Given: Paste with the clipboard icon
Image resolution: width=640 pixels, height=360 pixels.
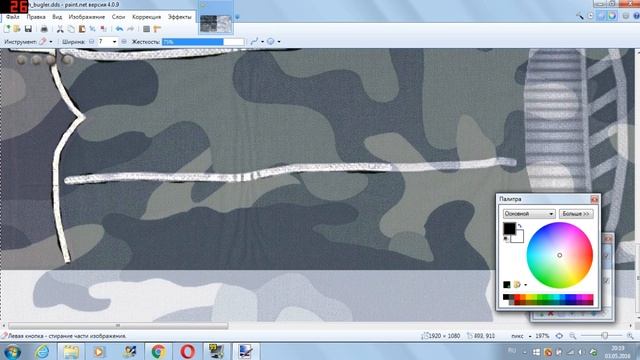Looking at the screenshot, I should tap(82, 29).
